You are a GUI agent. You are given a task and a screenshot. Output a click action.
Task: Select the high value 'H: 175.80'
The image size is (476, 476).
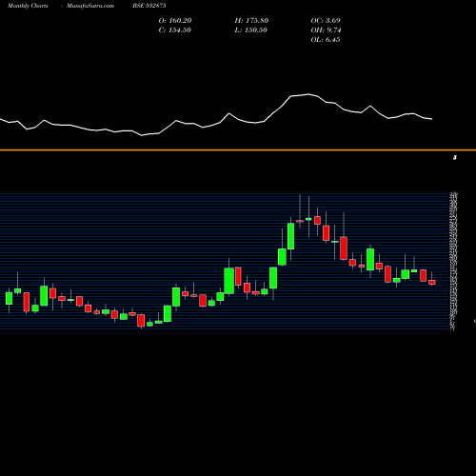[x=251, y=21]
